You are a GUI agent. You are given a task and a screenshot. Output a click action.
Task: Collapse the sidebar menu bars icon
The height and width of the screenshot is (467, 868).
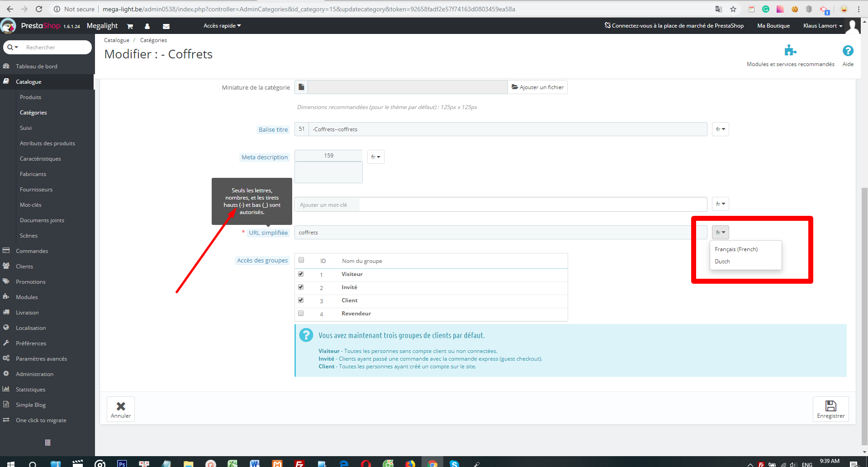click(x=47, y=443)
